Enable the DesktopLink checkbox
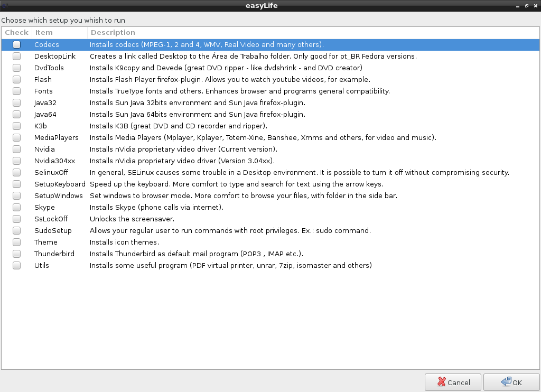This screenshot has width=541, height=392. point(16,56)
